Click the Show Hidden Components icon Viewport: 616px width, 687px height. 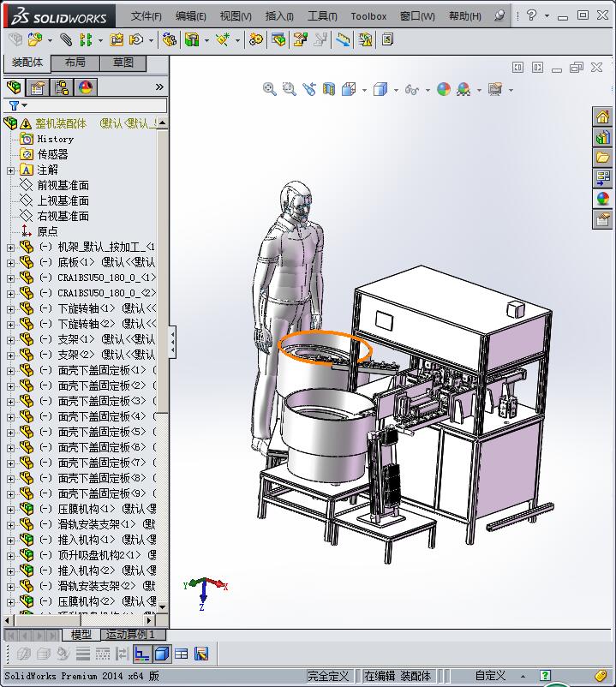pyautogui.click(x=169, y=40)
